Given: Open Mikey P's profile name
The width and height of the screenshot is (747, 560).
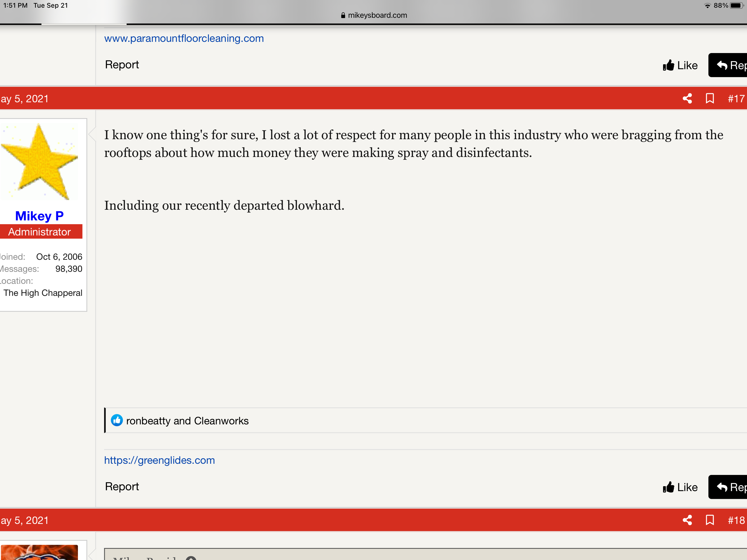Looking at the screenshot, I should point(40,216).
